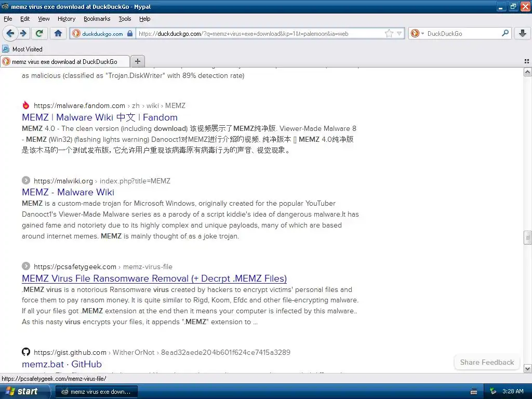Click the pcsafetygeek result favicon
532x399 pixels.
coord(26,267)
